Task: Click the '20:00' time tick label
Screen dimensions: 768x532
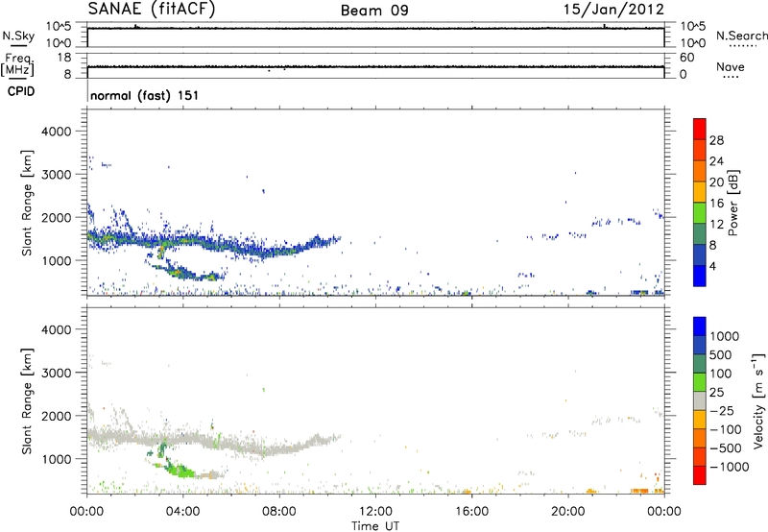Action: tap(568, 512)
